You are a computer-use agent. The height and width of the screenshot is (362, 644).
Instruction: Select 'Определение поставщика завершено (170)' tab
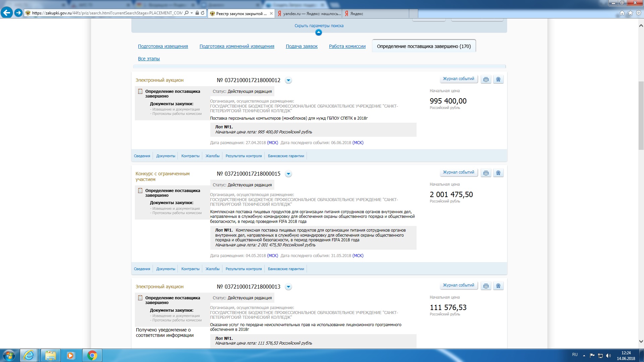pos(424,46)
